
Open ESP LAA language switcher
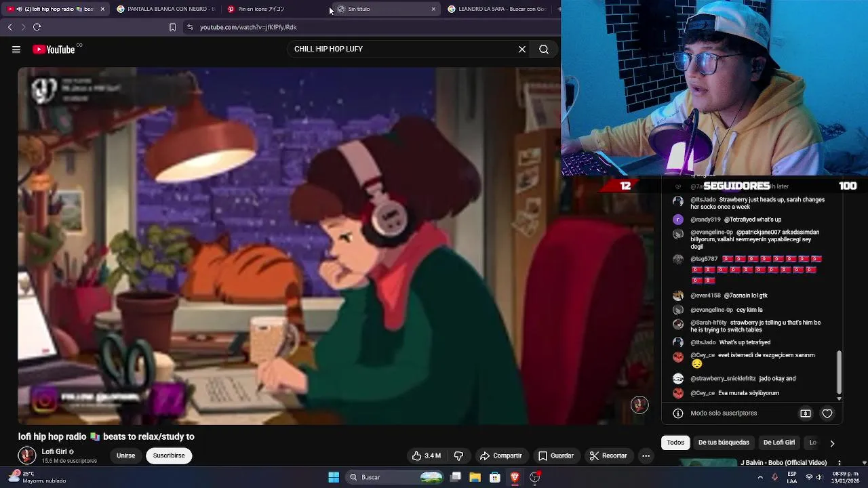pos(792,477)
